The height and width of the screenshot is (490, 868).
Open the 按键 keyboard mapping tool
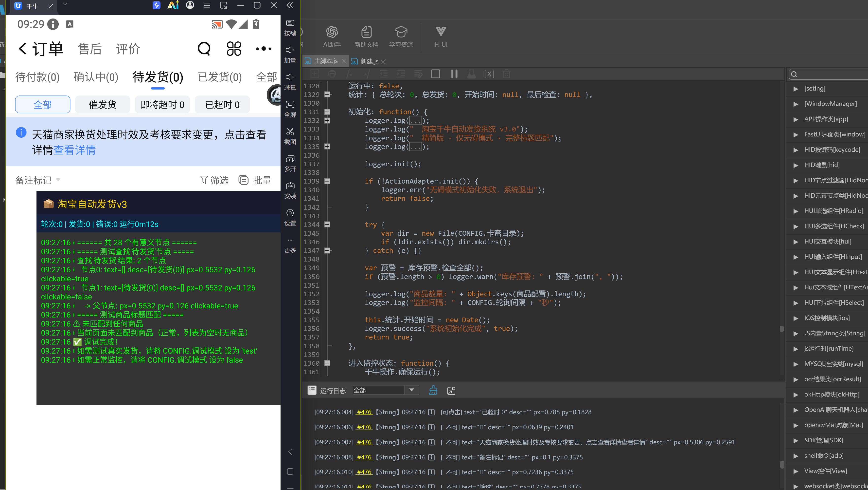point(290,27)
